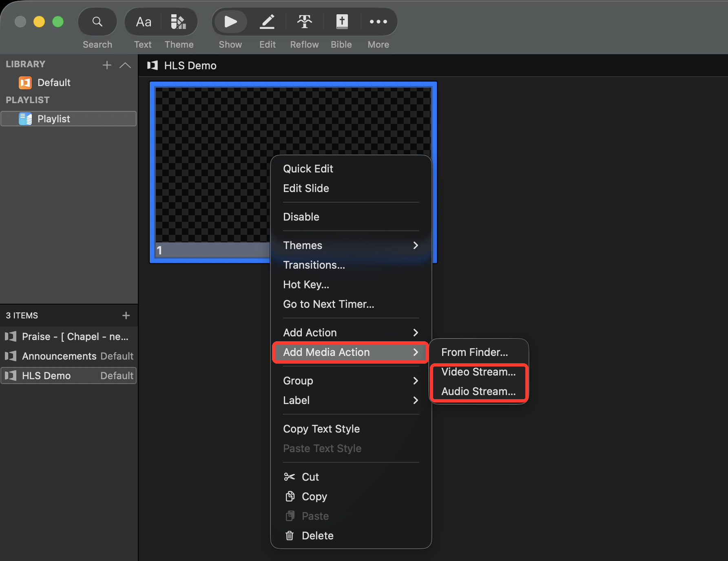
Task: Open the Search tool in toolbar
Action: (97, 22)
